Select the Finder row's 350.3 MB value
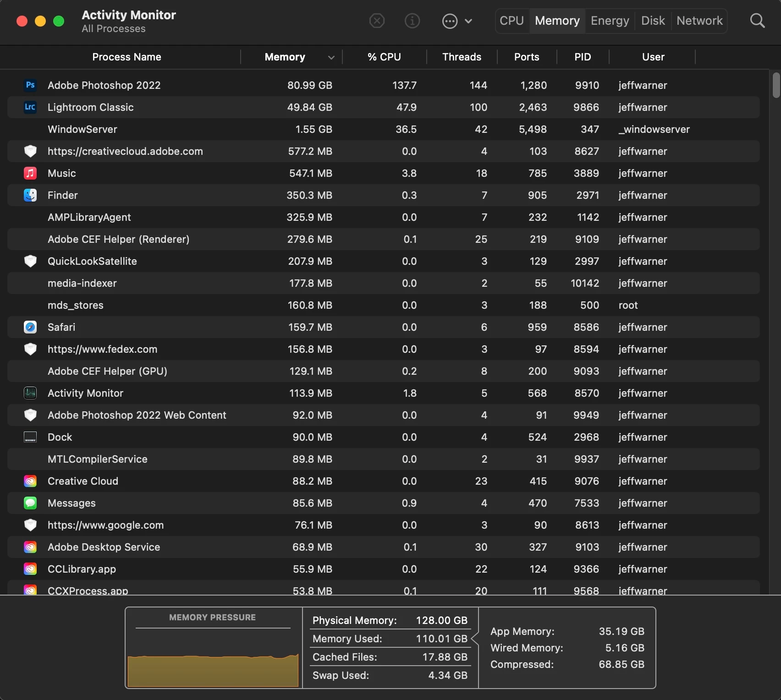Screen dimensions: 781x700 309,195
